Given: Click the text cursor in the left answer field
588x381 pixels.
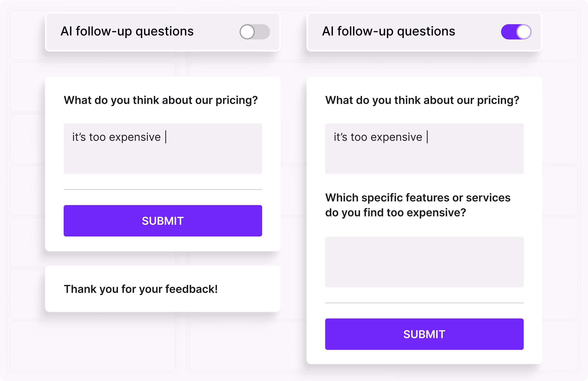Looking at the screenshot, I should coord(166,137).
